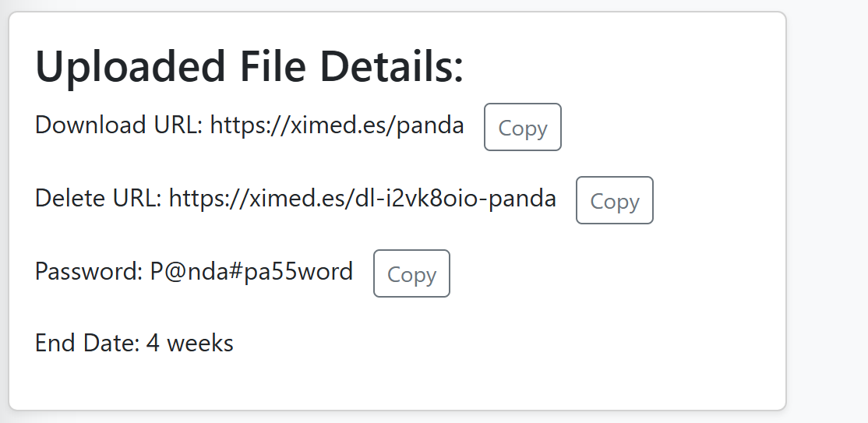868x423 pixels.
Task: Click the 'Password:' label
Action: [89, 271]
